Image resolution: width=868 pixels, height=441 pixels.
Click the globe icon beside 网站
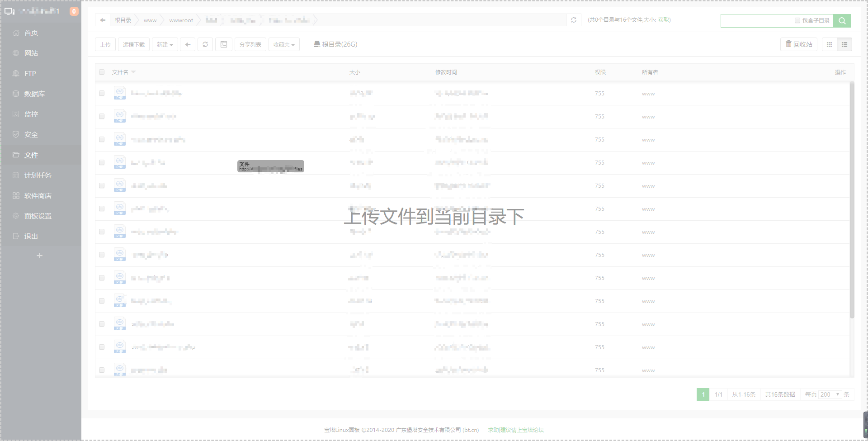[16, 53]
